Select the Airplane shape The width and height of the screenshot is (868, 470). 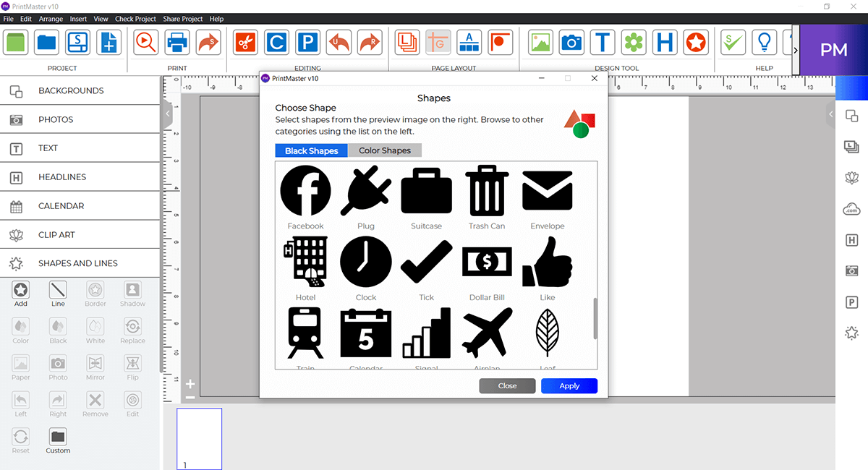click(487, 333)
